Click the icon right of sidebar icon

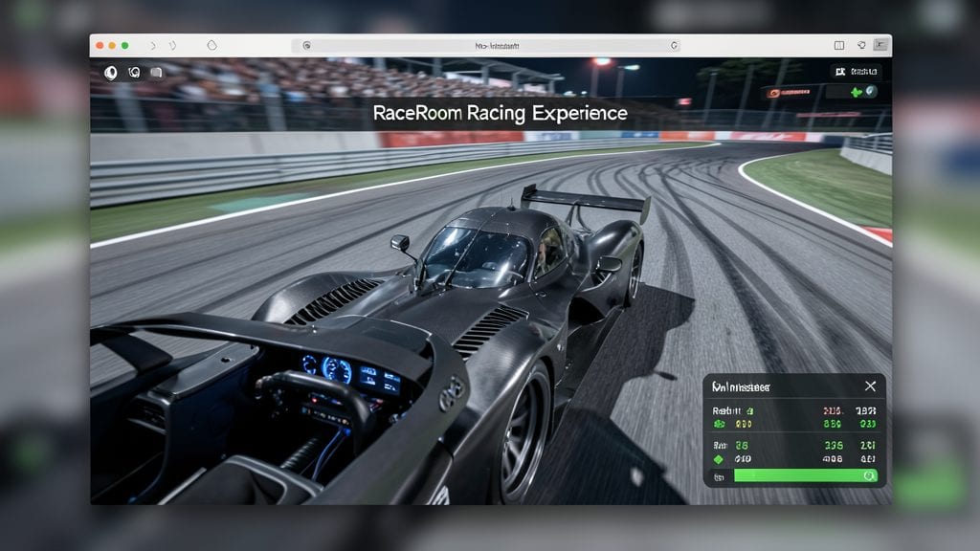[861, 45]
